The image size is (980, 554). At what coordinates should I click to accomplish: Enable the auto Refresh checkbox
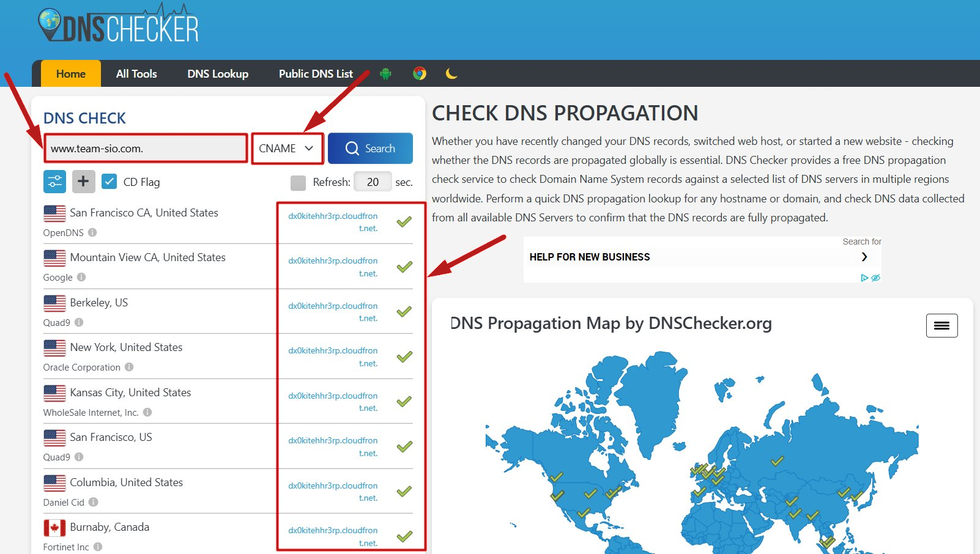coord(298,182)
